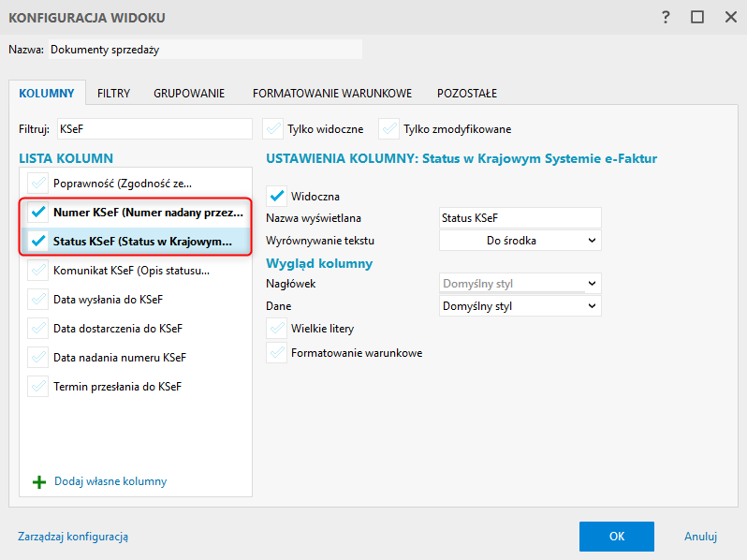The image size is (747, 560).
Task: Click the Filtruj input field
Action: (154, 128)
